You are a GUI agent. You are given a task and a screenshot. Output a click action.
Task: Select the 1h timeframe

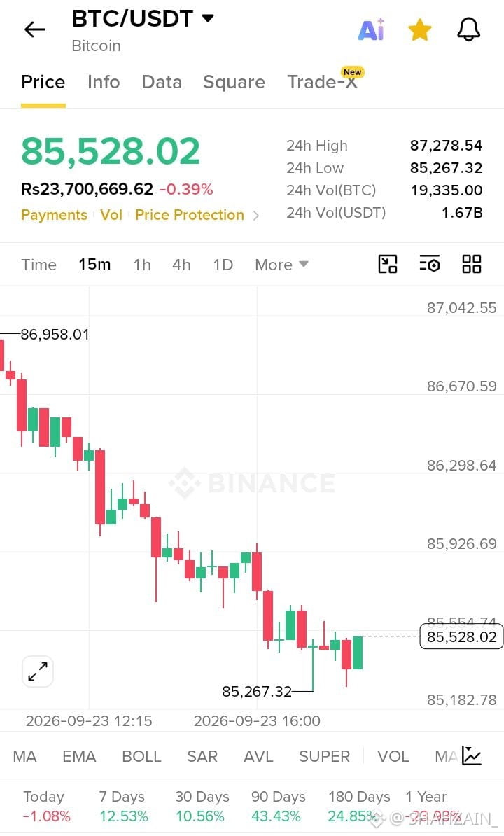pos(141,265)
